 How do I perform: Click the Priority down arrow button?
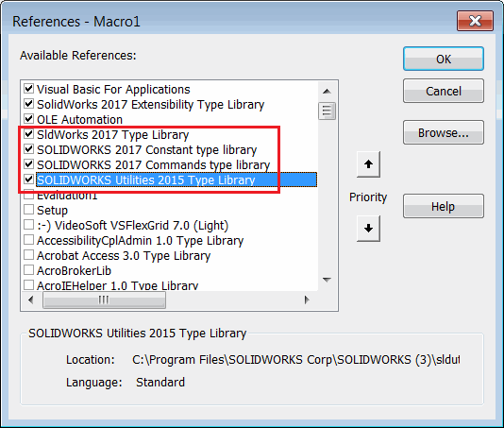tap(368, 229)
